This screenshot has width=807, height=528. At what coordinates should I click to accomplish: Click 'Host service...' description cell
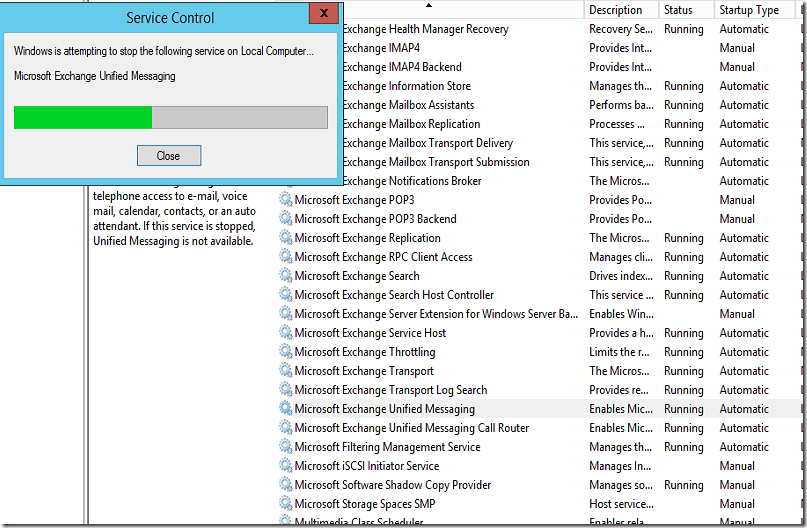621,504
